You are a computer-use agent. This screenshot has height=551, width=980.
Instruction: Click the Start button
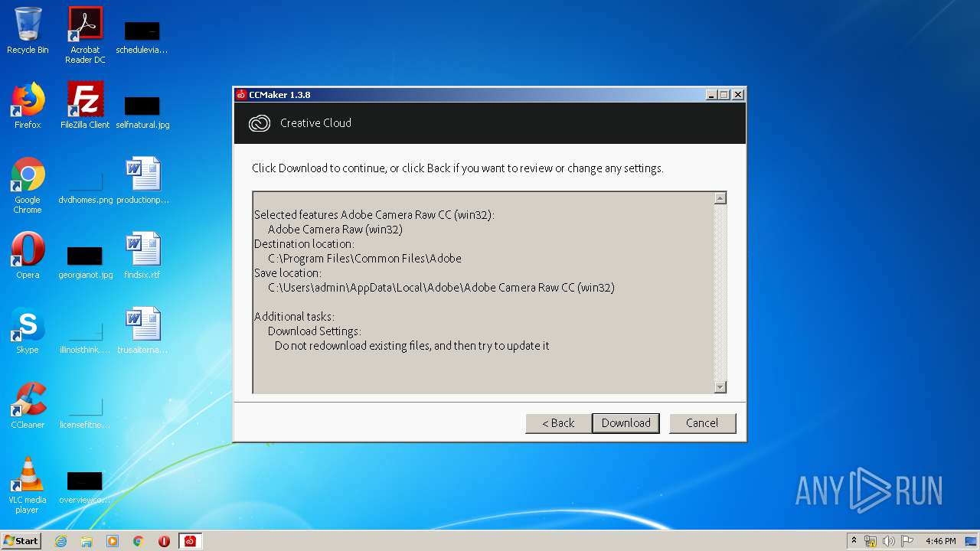(21, 541)
